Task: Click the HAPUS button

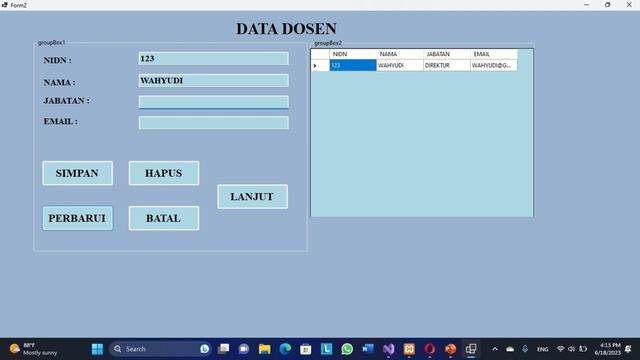Action: pyautogui.click(x=164, y=173)
